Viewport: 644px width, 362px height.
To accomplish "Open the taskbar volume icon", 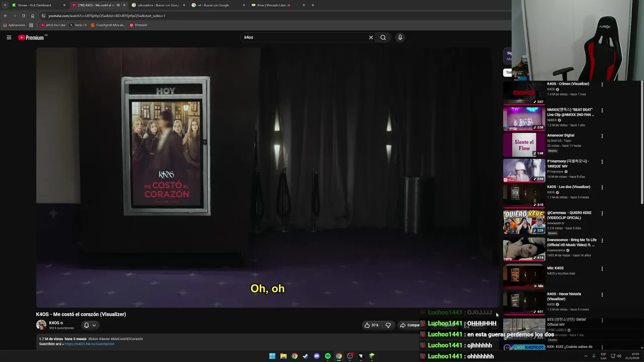I will click(x=619, y=356).
